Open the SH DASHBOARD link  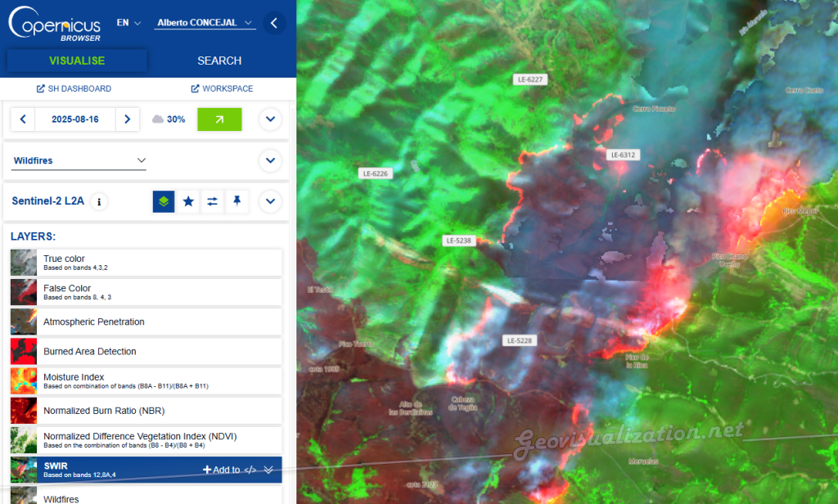(x=74, y=88)
